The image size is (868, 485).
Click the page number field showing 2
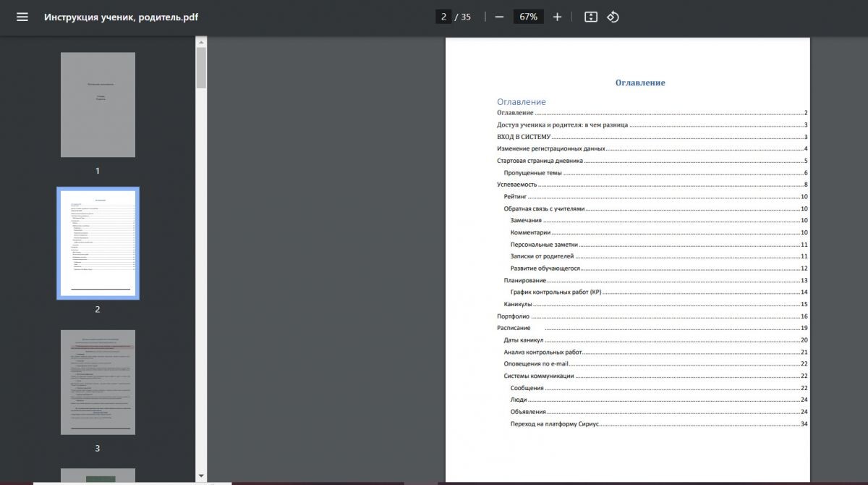443,17
